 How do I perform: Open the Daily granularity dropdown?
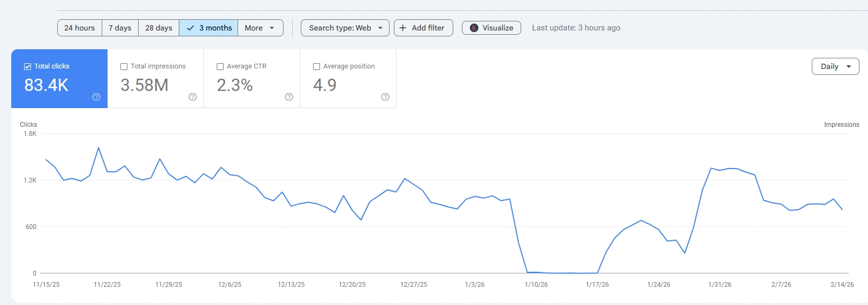point(835,66)
